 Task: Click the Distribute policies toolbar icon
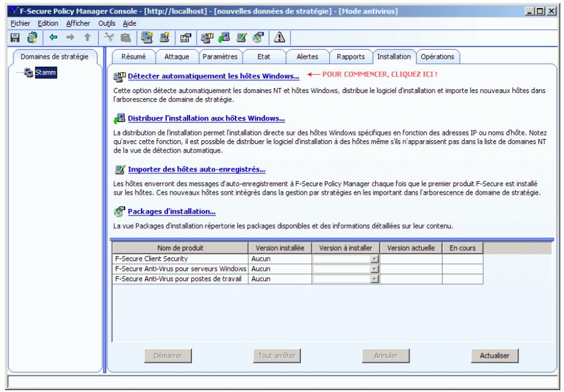32,37
